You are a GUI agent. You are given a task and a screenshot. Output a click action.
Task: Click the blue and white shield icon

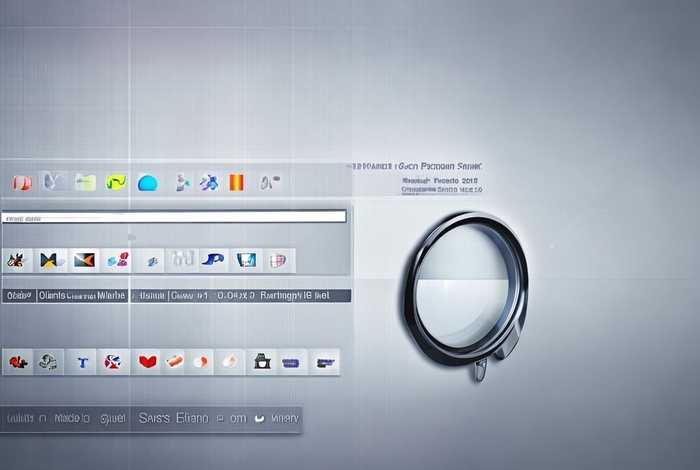click(246, 261)
